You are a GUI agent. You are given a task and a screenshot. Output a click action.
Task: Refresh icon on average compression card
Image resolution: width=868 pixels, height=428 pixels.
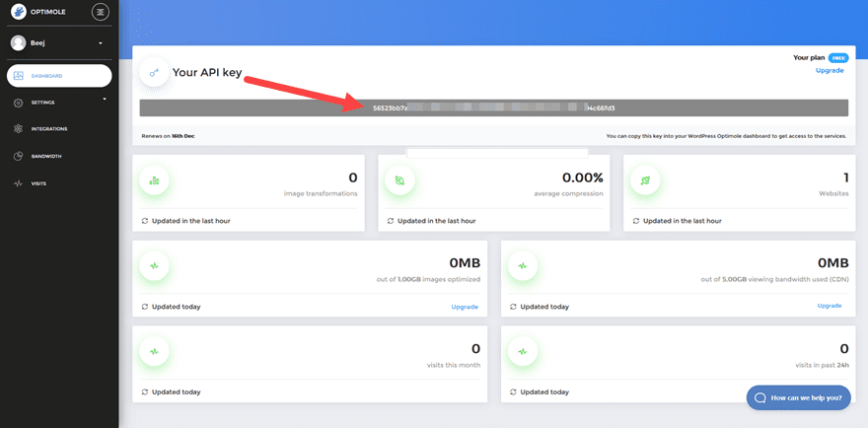(391, 221)
